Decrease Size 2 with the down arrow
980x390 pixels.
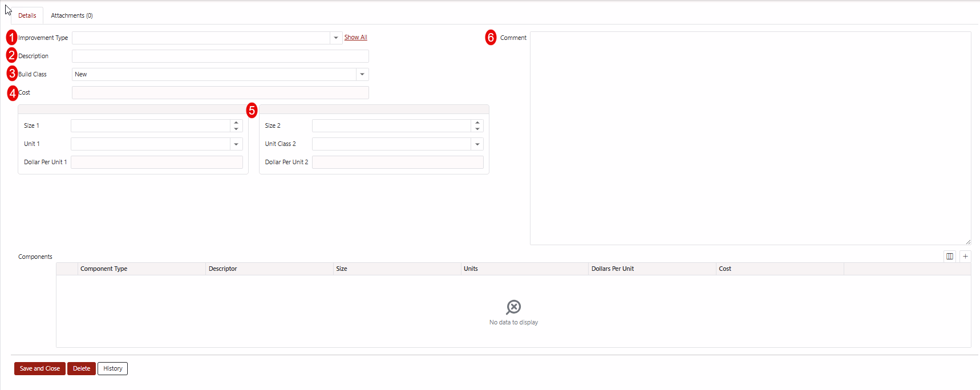[477, 129]
